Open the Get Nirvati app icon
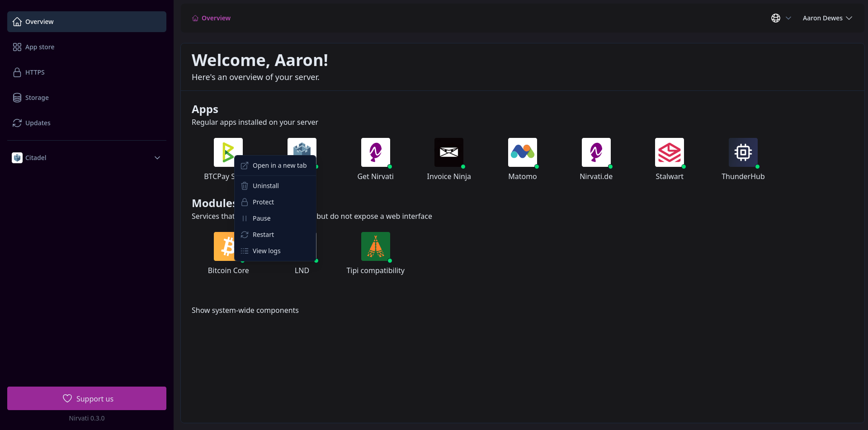Viewport: 868px width, 430px height. (x=375, y=152)
